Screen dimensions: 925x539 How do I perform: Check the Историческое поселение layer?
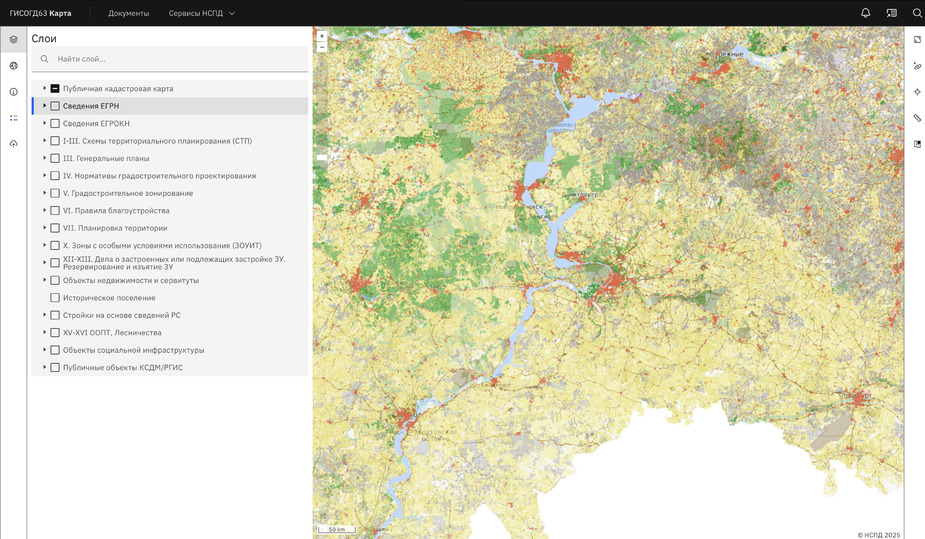(x=55, y=298)
